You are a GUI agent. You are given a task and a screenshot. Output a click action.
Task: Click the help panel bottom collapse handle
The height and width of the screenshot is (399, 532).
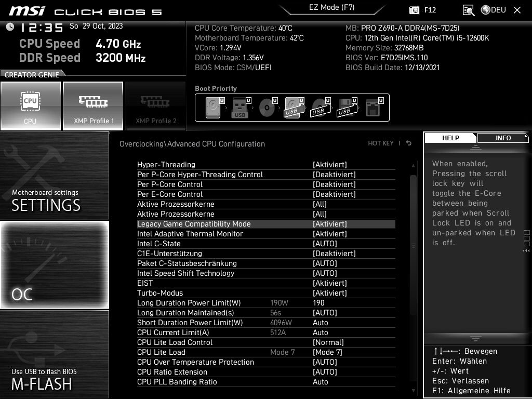(476, 338)
